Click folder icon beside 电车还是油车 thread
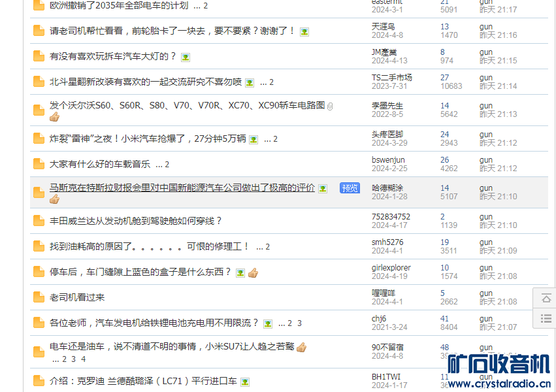This screenshot has width=556, height=392. pyautogui.click(x=39, y=352)
